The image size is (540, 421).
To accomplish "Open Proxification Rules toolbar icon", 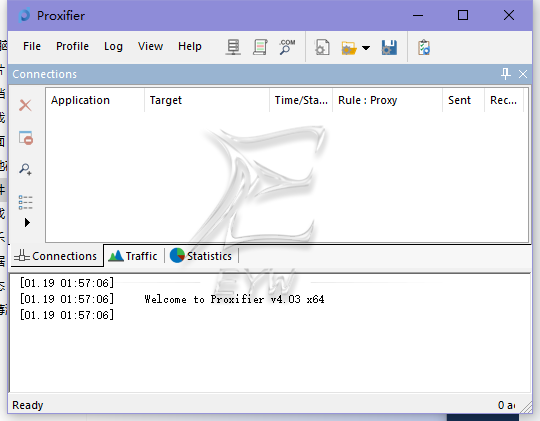I will click(260, 47).
